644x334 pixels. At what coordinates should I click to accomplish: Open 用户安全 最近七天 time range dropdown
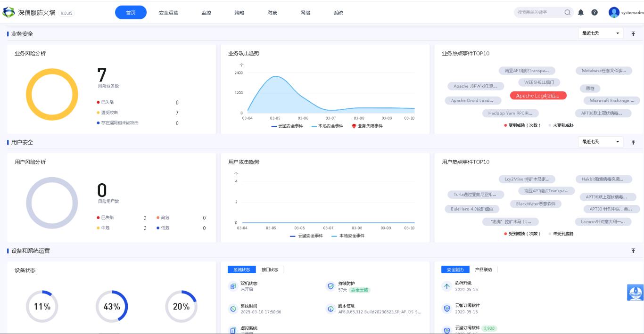click(601, 142)
